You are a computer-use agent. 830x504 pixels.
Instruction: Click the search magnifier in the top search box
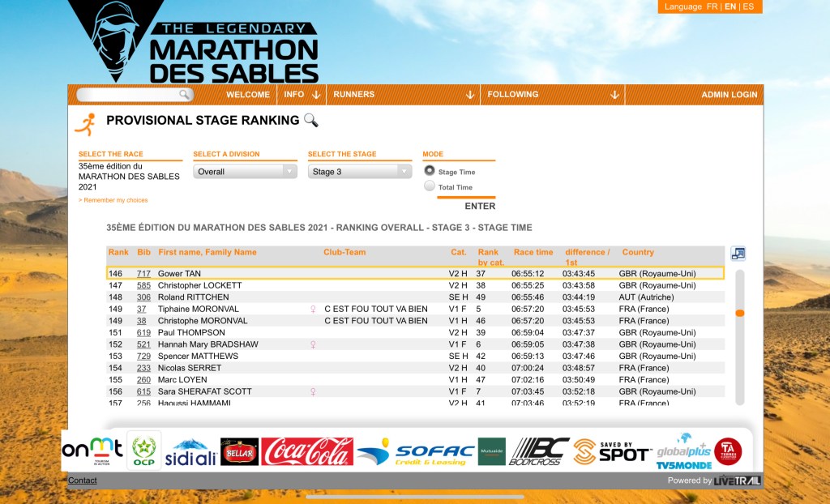pos(185,95)
